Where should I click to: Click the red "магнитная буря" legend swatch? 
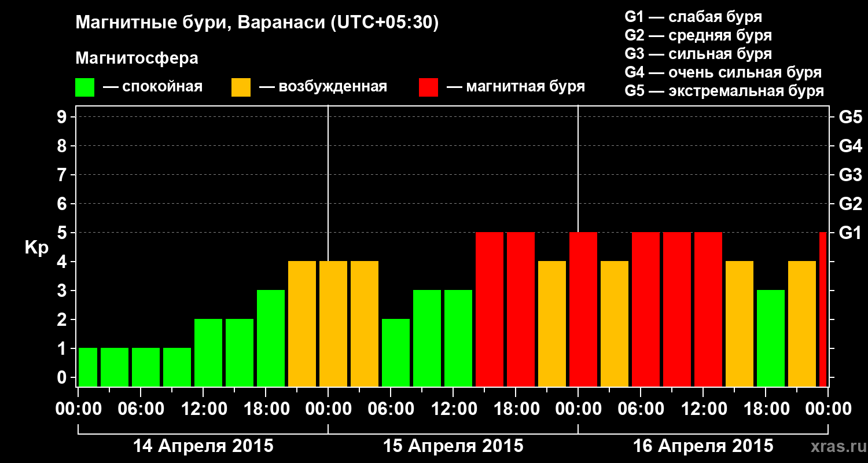[428, 87]
